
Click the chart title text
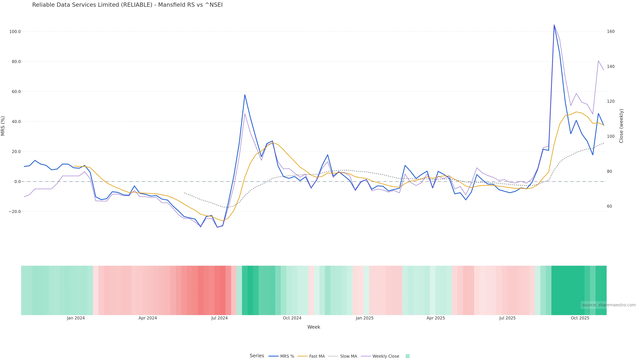pyautogui.click(x=127, y=5)
